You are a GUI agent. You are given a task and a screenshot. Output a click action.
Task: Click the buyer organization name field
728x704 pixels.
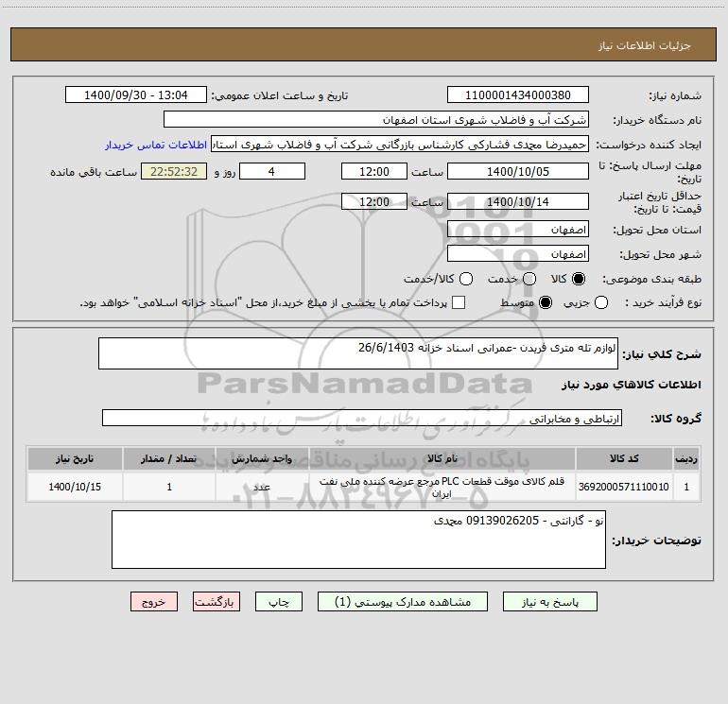pos(376,120)
